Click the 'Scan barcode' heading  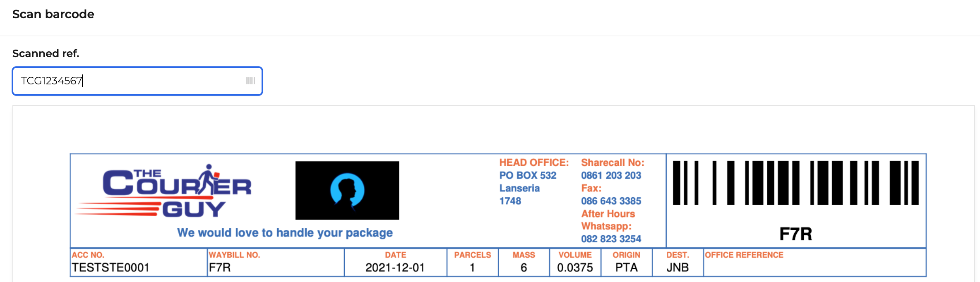coord(53,14)
